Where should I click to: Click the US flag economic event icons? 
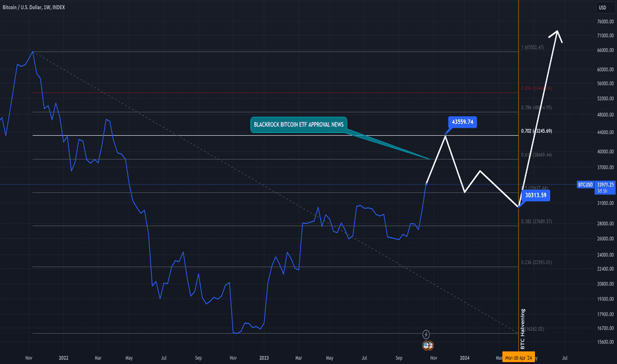(428, 345)
